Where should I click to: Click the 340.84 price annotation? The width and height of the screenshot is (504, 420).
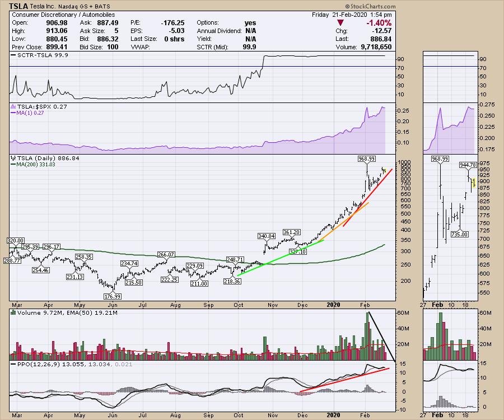point(266,236)
